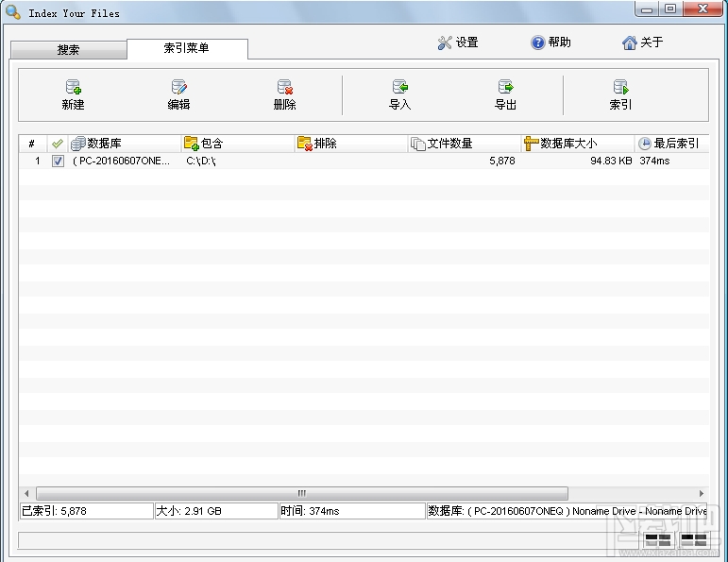The image size is (728, 562).
Task: Sort by the 数据库大小 (Database size) column header
Action: 578,144
